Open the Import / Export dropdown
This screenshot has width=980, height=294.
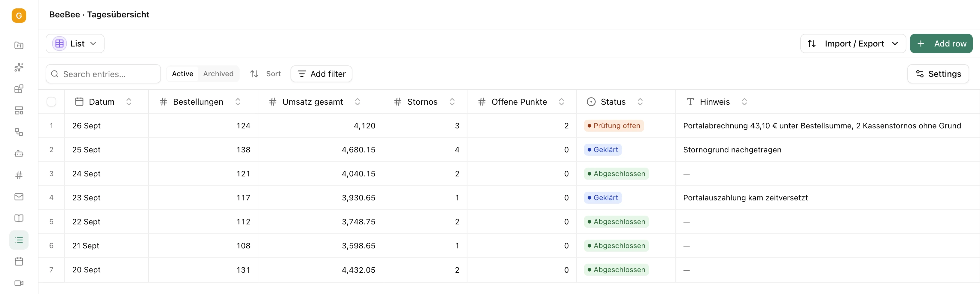853,44
